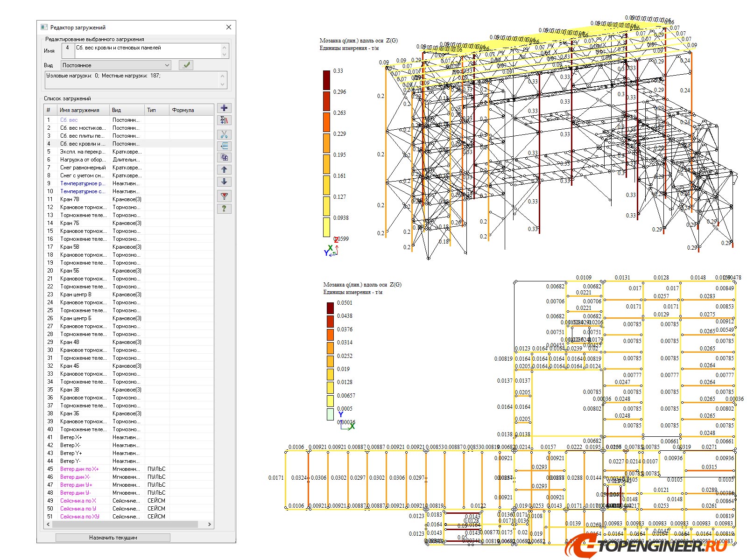Click the blue plus add load case icon
747x560 pixels.
pyautogui.click(x=224, y=108)
